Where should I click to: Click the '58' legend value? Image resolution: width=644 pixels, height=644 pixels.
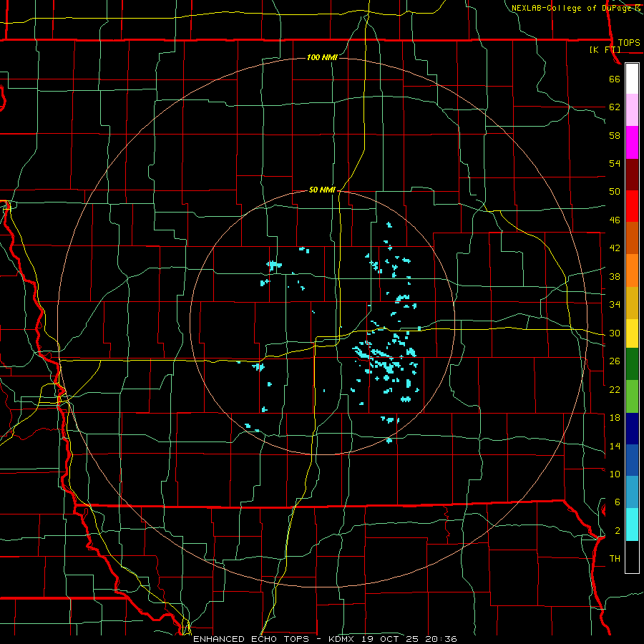[x=615, y=135]
